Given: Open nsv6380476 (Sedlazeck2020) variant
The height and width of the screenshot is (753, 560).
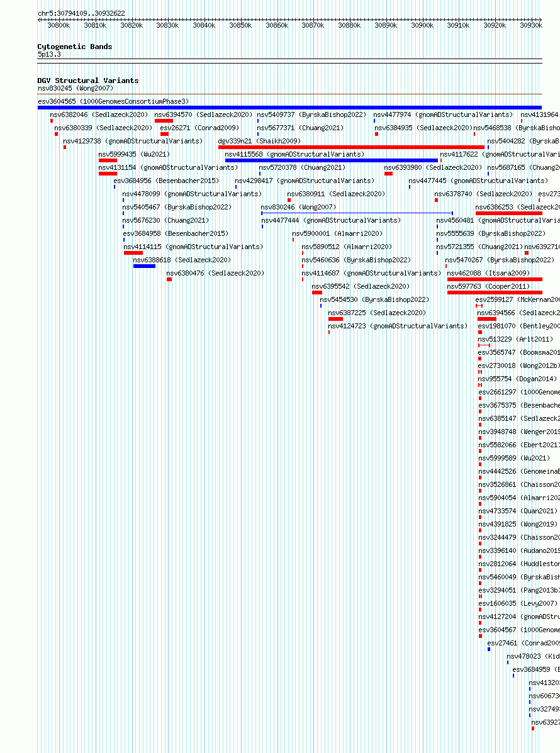Looking at the screenshot, I should 215,273.
